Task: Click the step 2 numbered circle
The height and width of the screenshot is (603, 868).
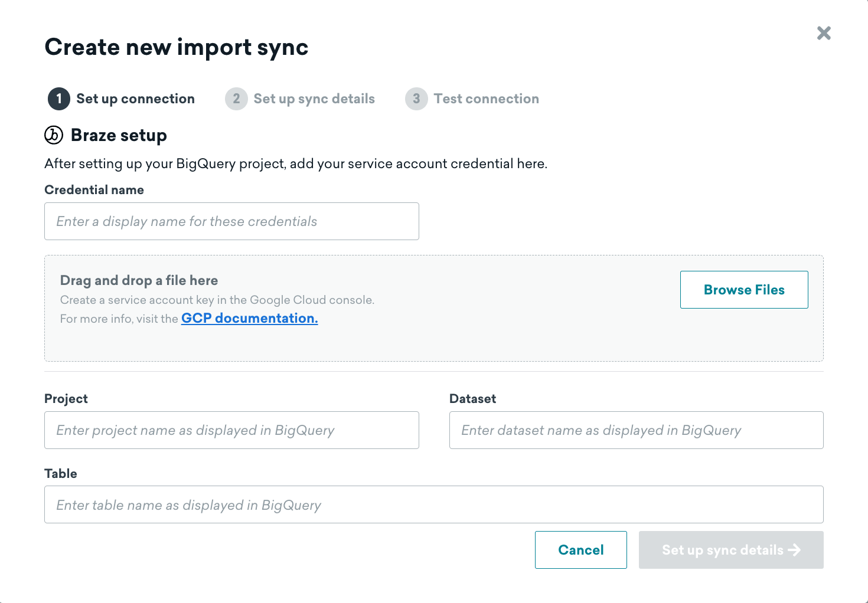Action: point(236,99)
